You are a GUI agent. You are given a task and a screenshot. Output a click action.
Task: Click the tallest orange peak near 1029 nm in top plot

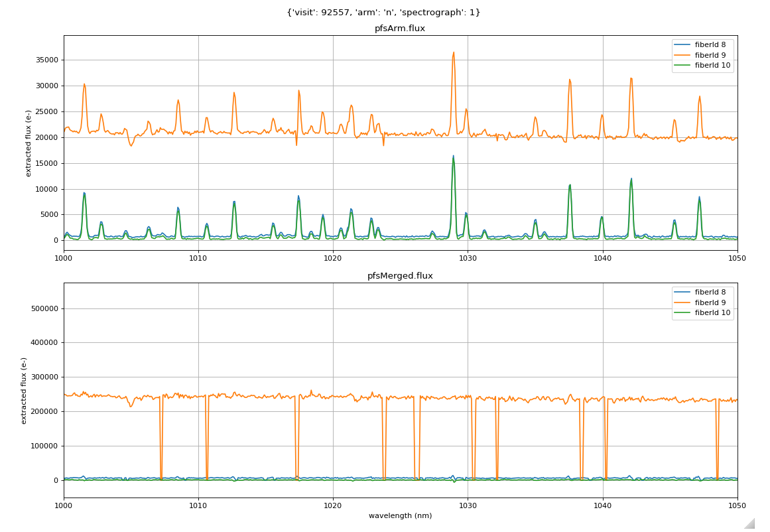point(454,53)
